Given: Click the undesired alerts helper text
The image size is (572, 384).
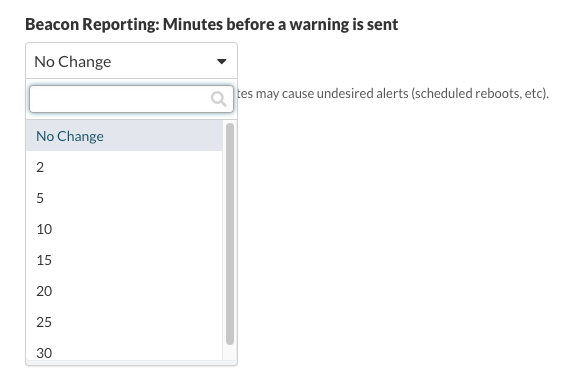Looking at the screenshot, I should click(393, 93).
